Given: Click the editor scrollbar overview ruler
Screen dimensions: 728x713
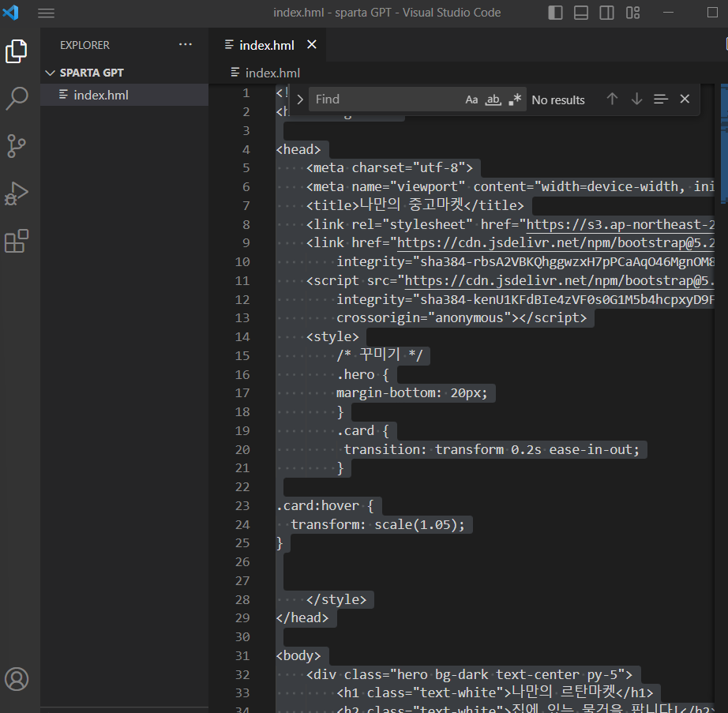Looking at the screenshot, I should click(724, 400).
